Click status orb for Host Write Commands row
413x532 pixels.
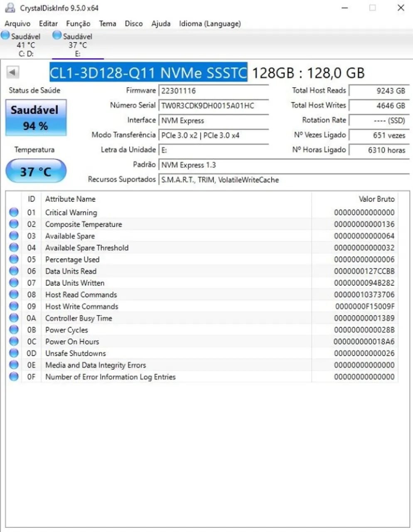(14, 306)
